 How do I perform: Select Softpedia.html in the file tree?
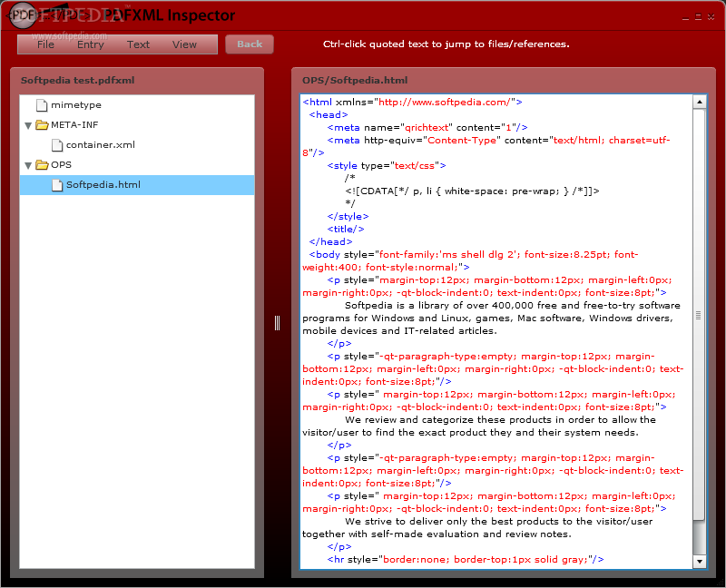pos(137,185)
